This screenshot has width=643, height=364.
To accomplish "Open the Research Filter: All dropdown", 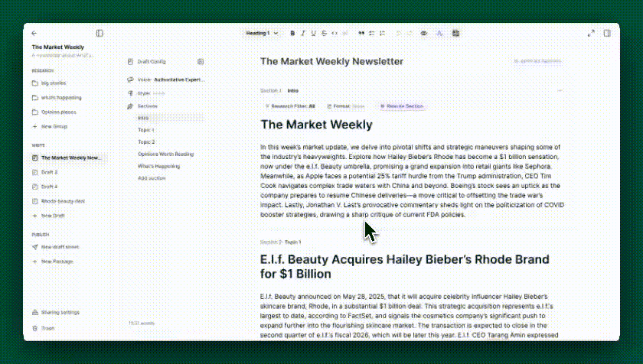I will click(x=290, y=106).
